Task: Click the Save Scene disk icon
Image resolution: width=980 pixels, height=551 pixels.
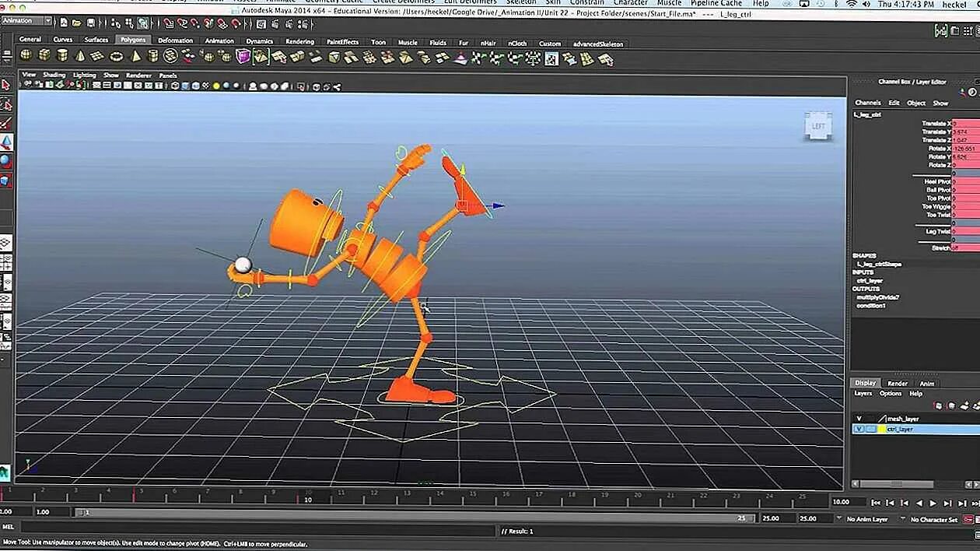Action: coord(91,23)
